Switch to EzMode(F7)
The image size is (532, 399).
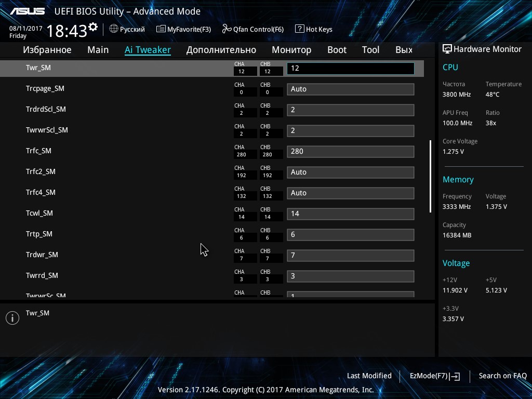click(429, 376)
